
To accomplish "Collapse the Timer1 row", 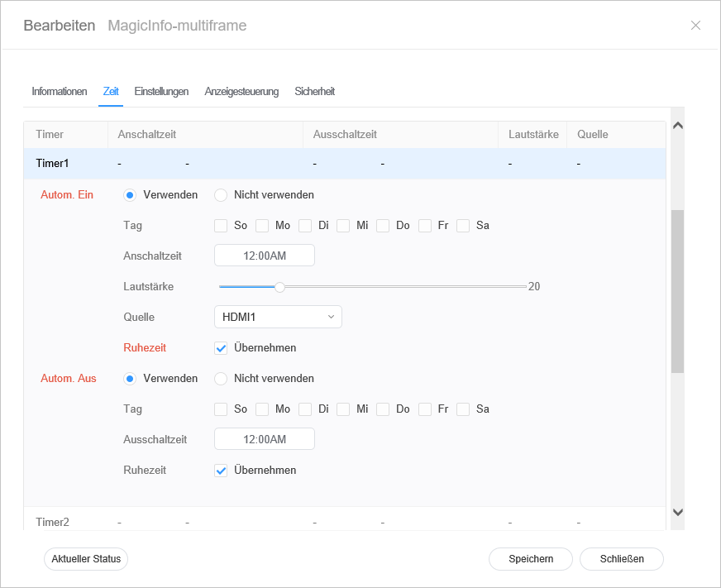I will coord(53,164).
